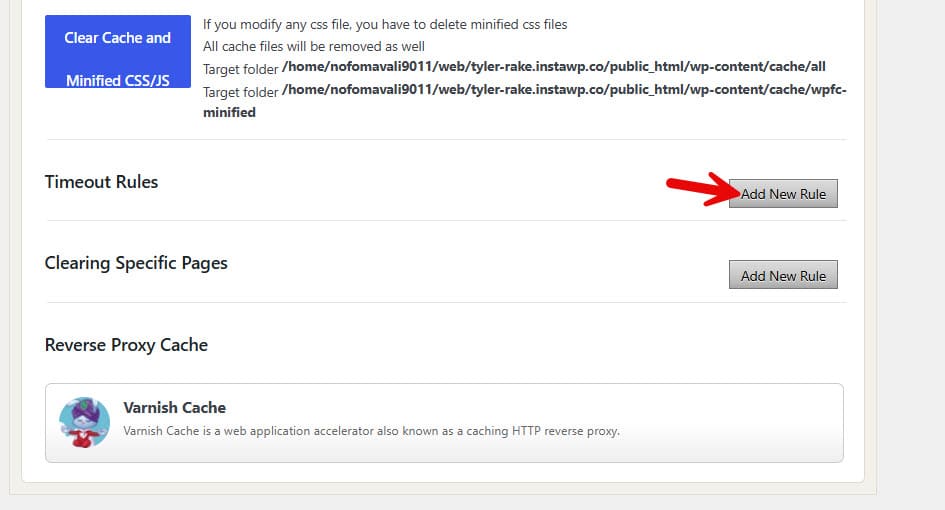Add new rule for Clearing Specific Pages
The image size is (945, 510).
[x=783, y=275]
